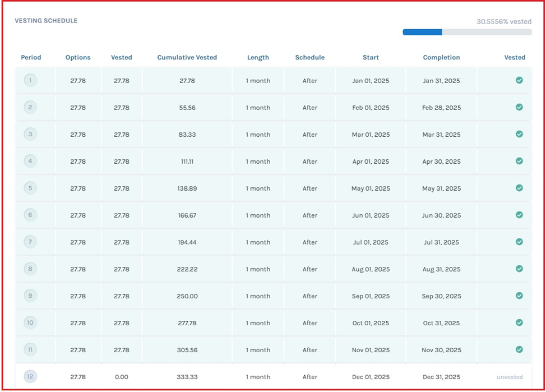Click the unvested status in period 12

point(510,377)
